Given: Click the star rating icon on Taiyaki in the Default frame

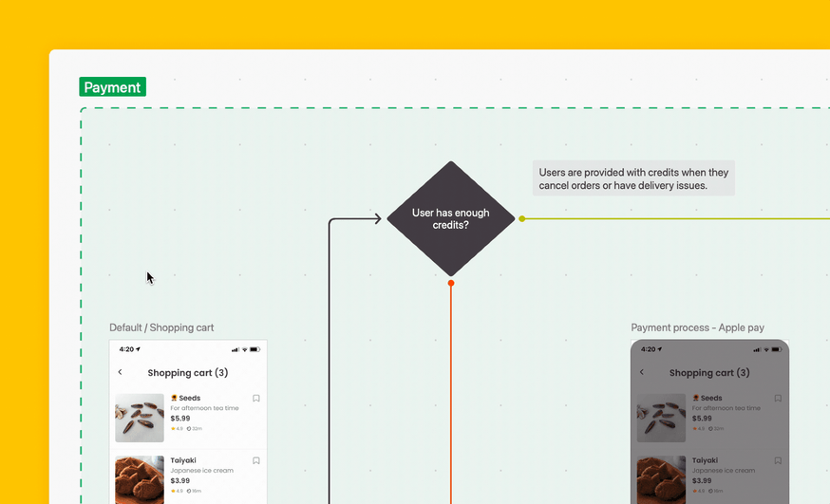Looking at the screenshot, I should (x=173, y=491).
